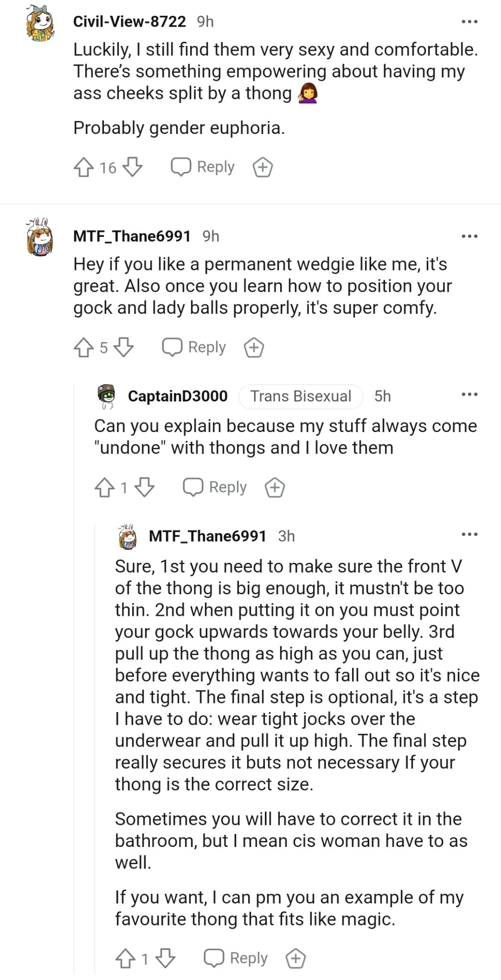Open Civil-View-8722's user profile
Screen dimensions: 501x980
pyautogui.click(x=129, y=22)
